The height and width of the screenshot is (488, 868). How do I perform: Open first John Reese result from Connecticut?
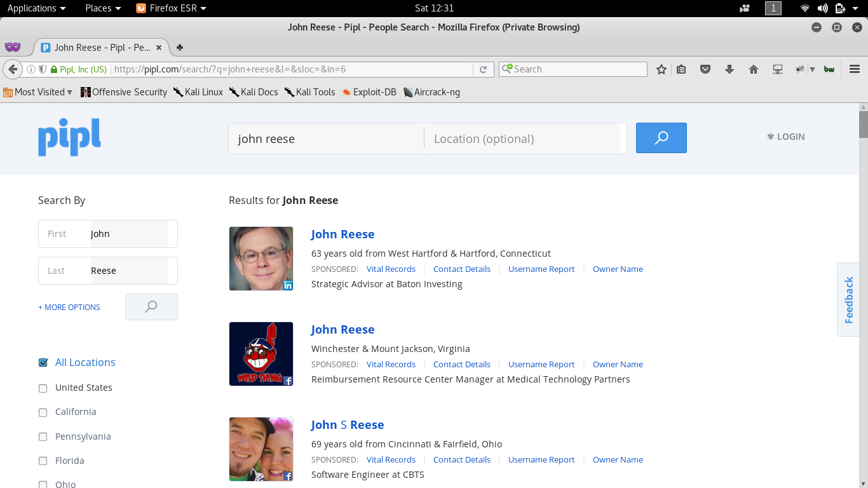pos(342,234)
